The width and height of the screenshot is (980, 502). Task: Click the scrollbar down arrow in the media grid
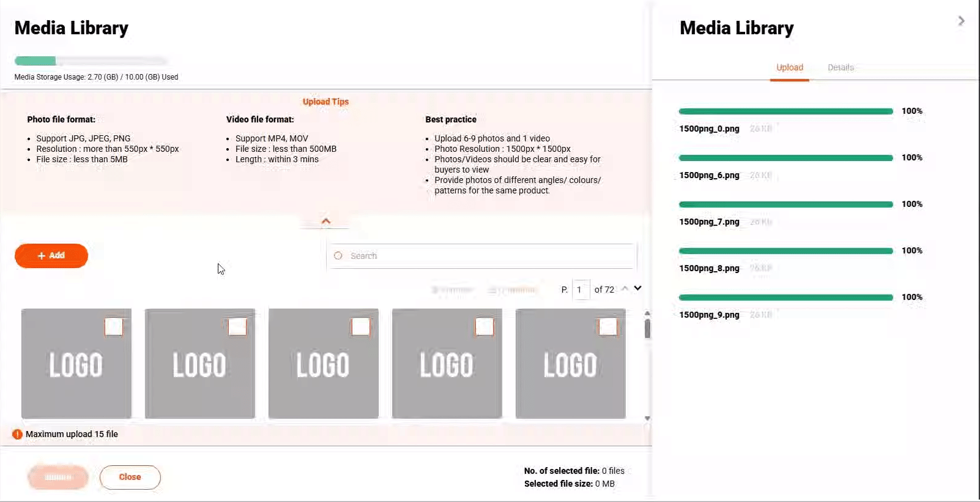click(x=647, y=419)
